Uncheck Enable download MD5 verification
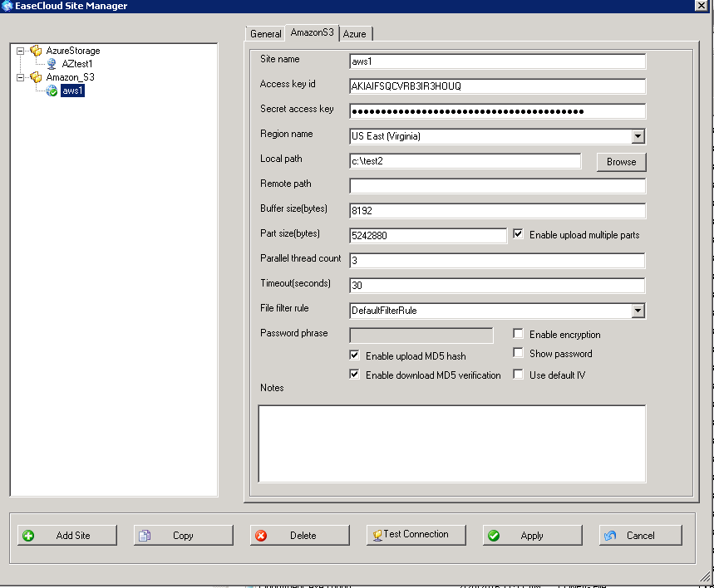 (354, 374)
